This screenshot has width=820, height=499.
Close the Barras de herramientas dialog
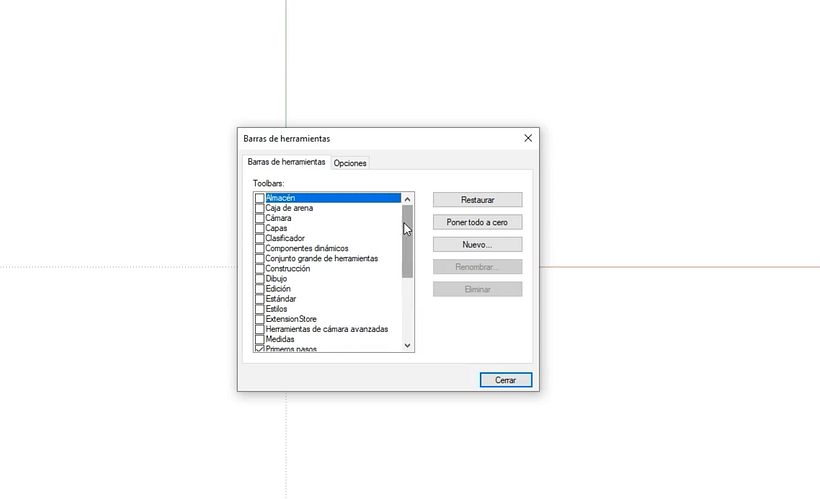(528, 138)
